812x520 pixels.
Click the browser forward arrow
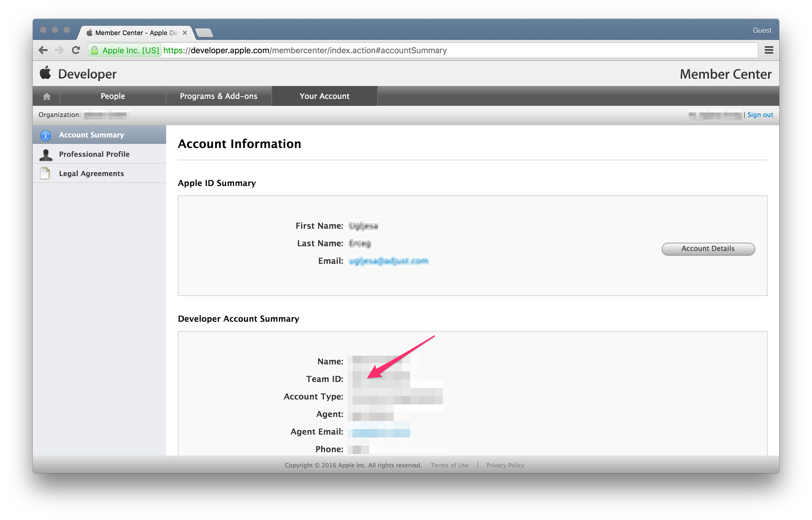click(59, 50)
